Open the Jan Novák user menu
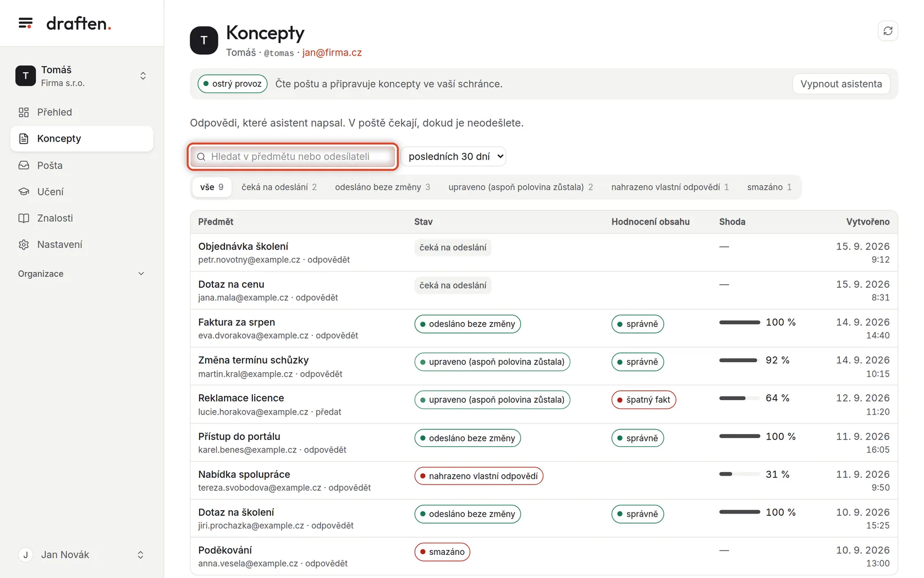Viewport: 924px width, 578px height. tap(82, 555)
